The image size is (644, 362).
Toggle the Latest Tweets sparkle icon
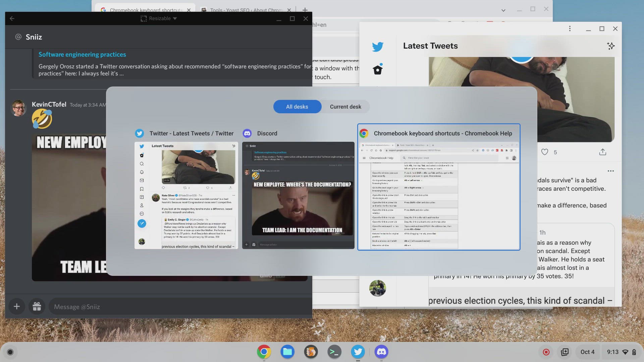pyautogui.click(x=611, y=46)
